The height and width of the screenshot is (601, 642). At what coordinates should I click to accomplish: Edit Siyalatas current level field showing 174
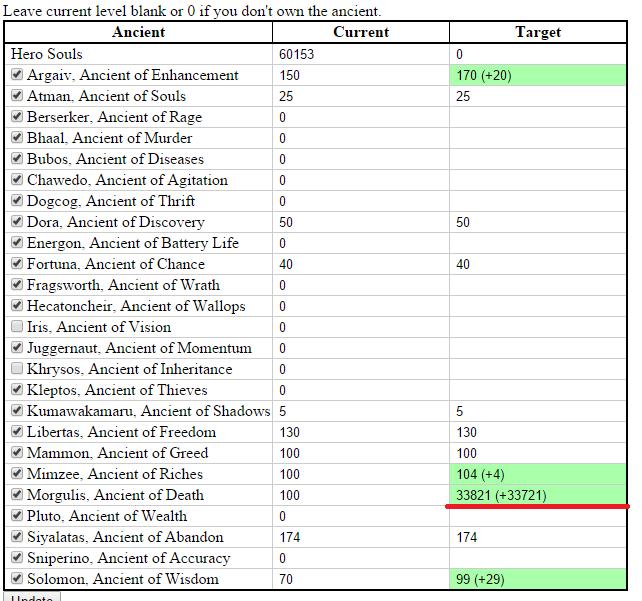pos(361,537)
